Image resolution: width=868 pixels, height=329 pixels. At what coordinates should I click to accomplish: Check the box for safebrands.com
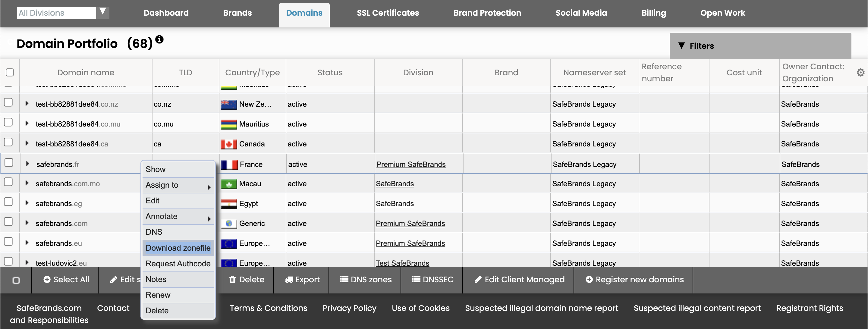tap(8, 221)
